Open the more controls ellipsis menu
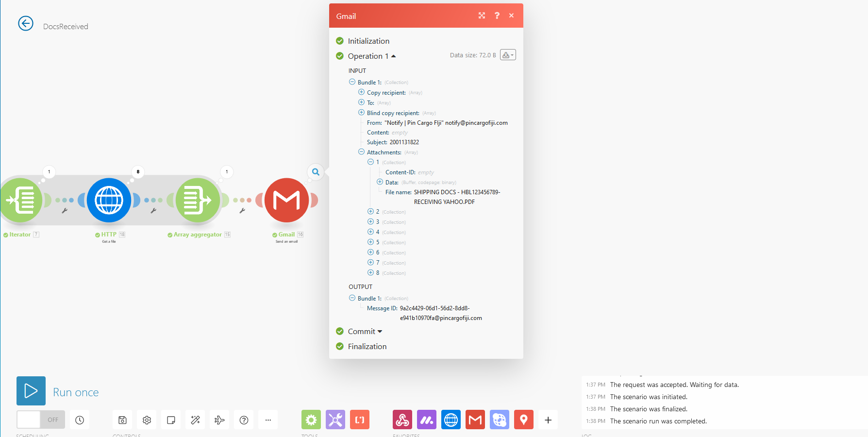The image size is (868, 437). coord(268,420)
